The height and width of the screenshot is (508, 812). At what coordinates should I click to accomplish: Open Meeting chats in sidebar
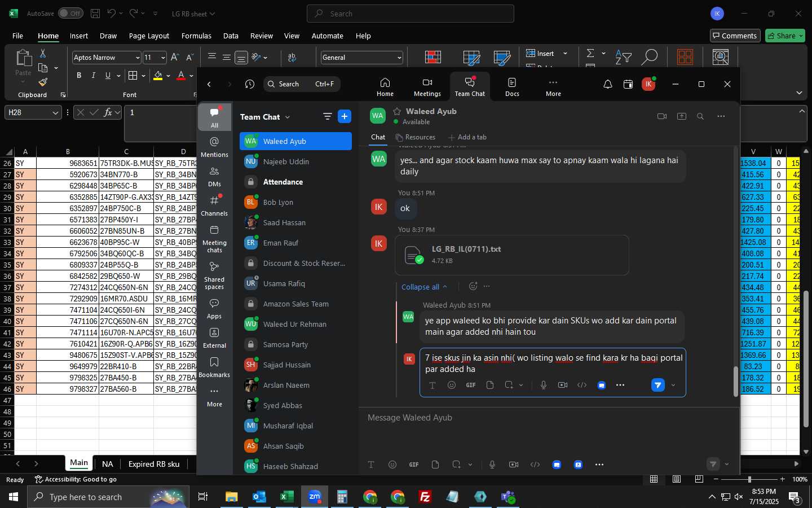point(214,238)
